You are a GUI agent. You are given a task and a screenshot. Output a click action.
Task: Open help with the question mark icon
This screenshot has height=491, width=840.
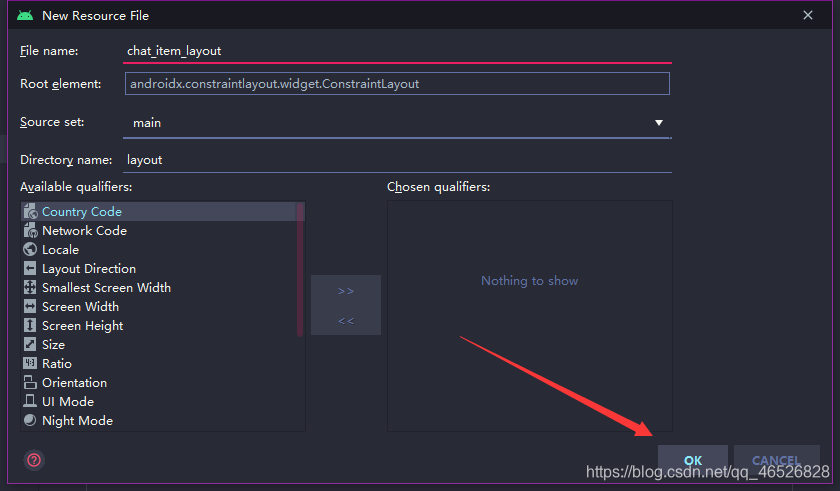pyautogui.click(x=34, y=460)
